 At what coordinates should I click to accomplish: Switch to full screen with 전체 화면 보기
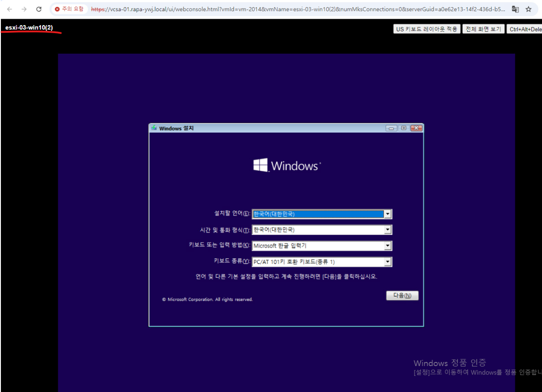[483, 29]
